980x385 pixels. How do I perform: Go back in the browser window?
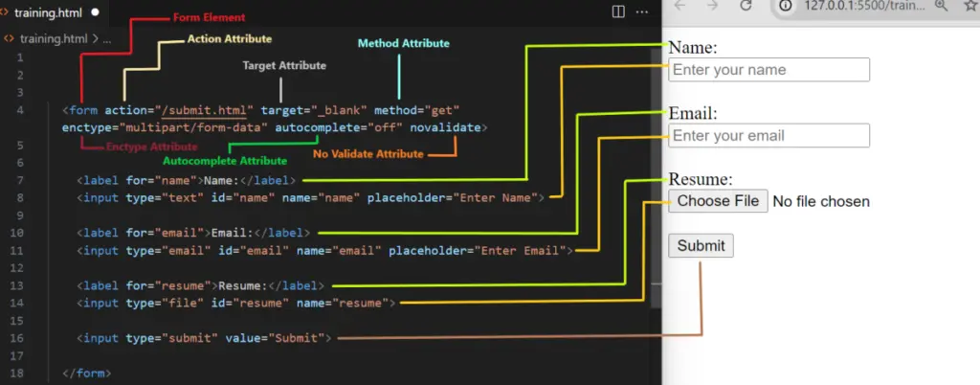tap(679, 6)
